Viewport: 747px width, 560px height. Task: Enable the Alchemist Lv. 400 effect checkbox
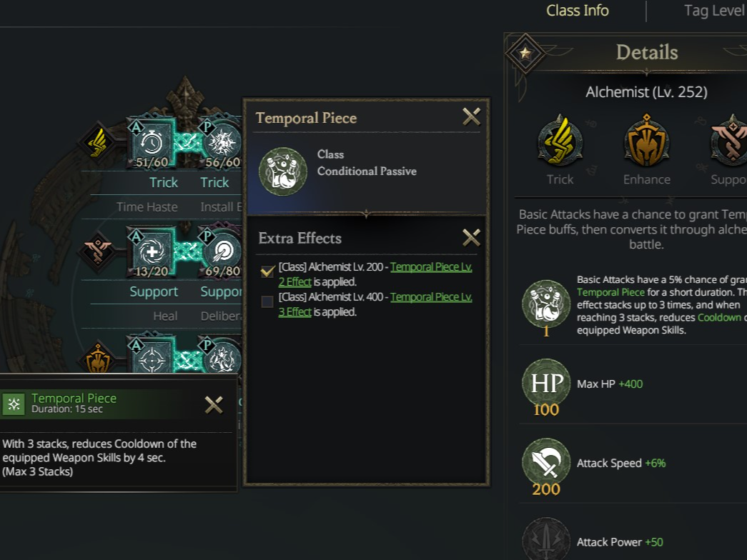(x=267, y=301)
